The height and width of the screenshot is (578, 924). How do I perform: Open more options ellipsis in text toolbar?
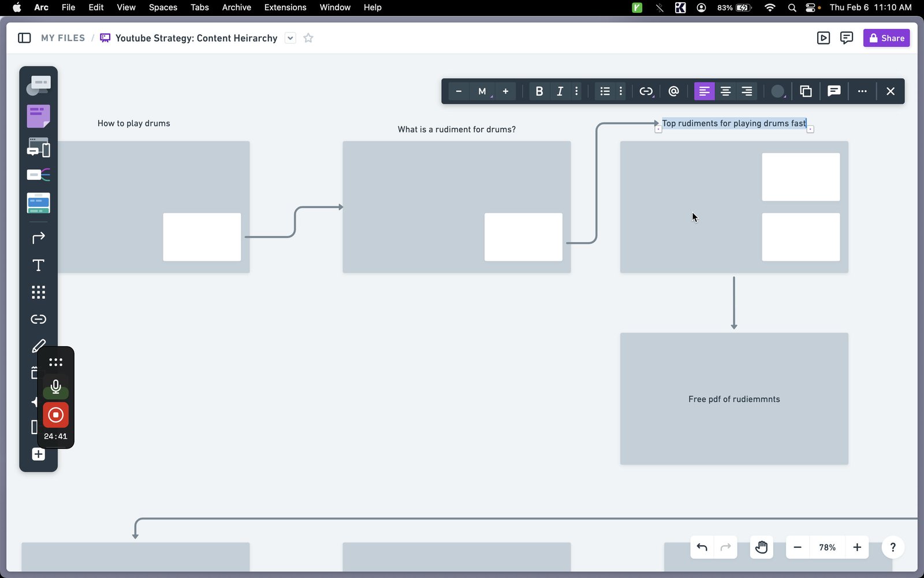(x=862, y=91)
